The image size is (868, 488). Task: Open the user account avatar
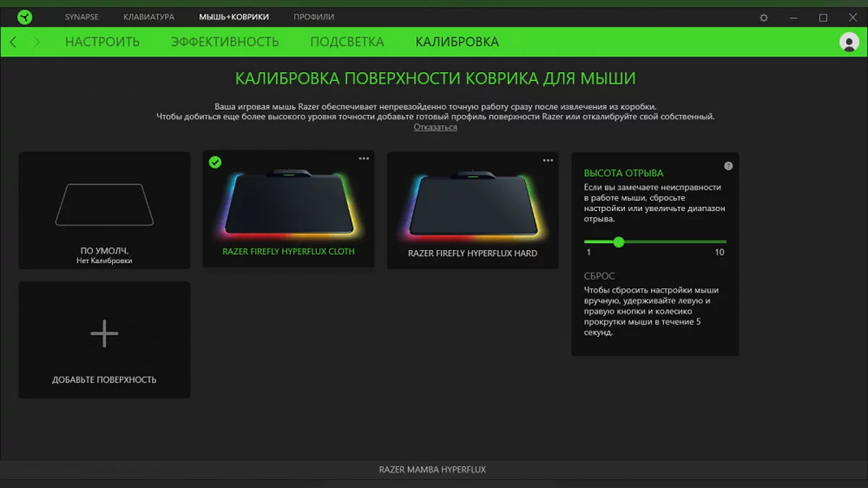tap(849, 42)
